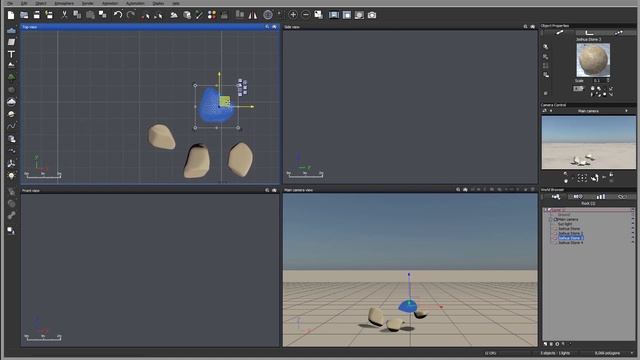640x360 pixels.
Task: Switch to Animation tab in Object Properties
Action: pos(619,33)
